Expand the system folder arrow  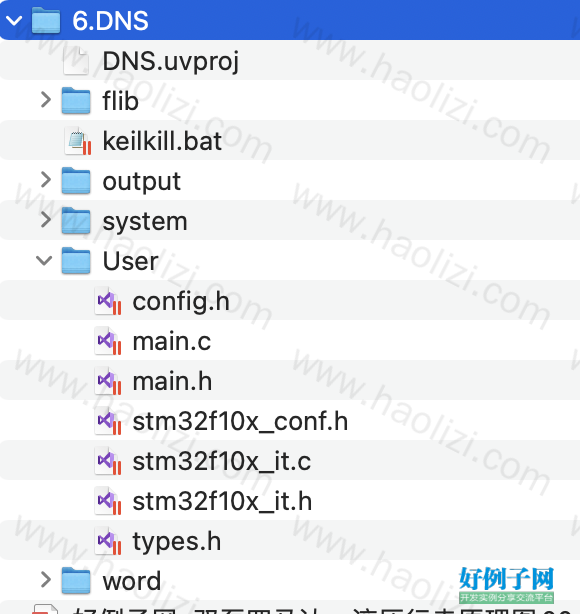pyautogui.click(x=46, y=220)
